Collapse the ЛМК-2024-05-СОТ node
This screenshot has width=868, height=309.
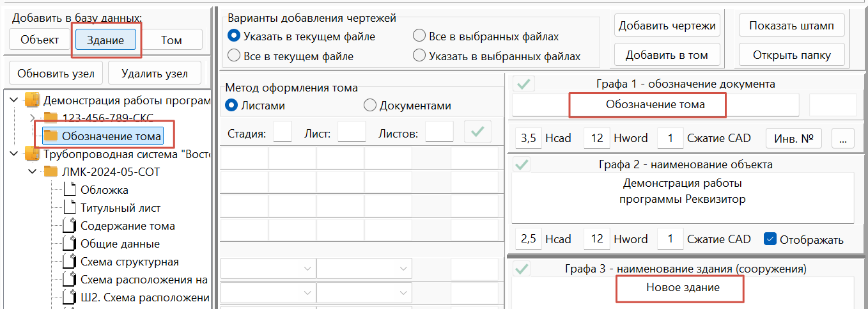[33, 172]
